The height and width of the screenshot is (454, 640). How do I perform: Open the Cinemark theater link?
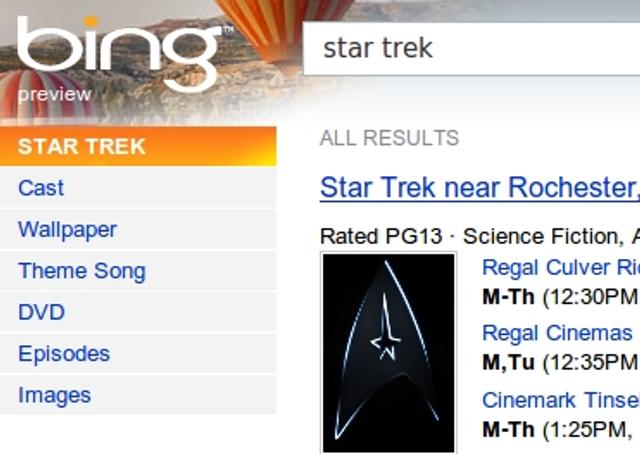click(x=560, y=400)
